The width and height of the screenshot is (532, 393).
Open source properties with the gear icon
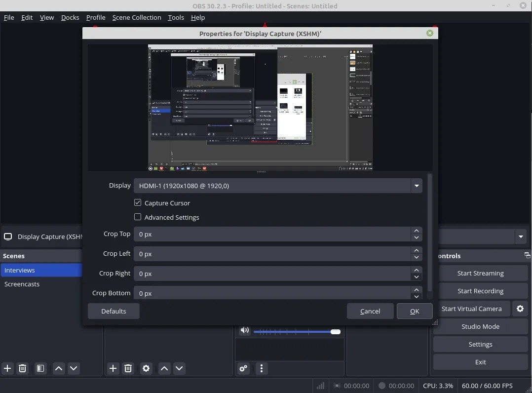coord(146,368)
